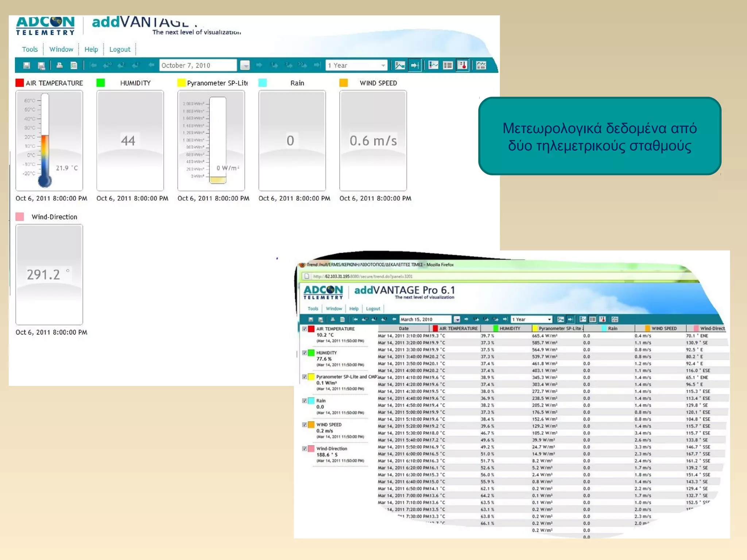Toggle the Wind-Direction checkbox in the legend

pos(305,449)
